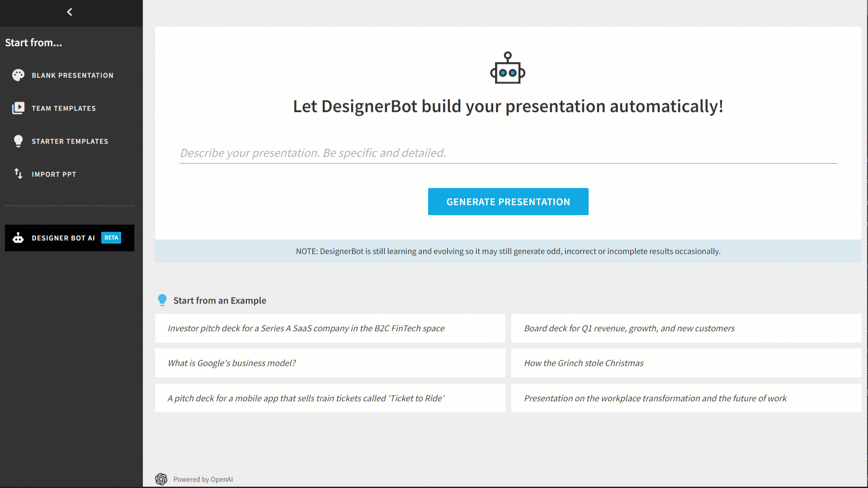The width and height of the screenshot is (868, 488).
Task: Focus the presentation description input field
Action: pyautogui.click(x=508, y=153)
